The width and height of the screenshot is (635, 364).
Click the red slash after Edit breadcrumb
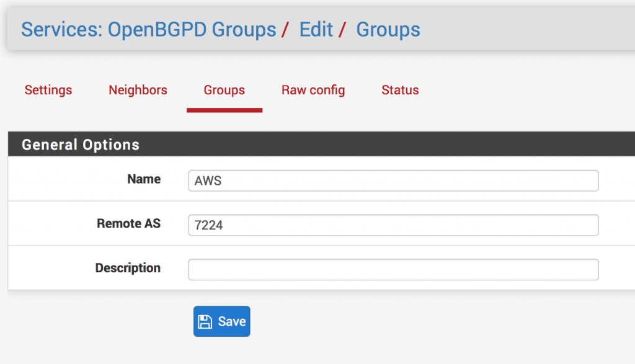342,30
